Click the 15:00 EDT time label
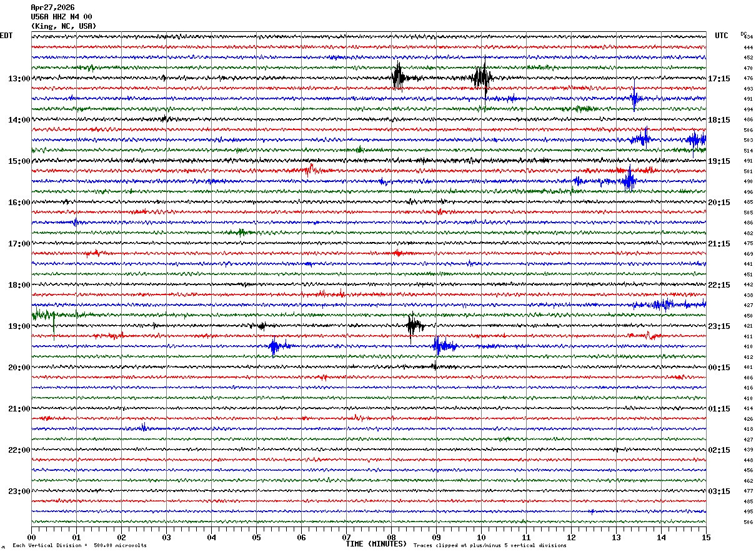Viewport: 756px width, 554px height. point(19,161)
